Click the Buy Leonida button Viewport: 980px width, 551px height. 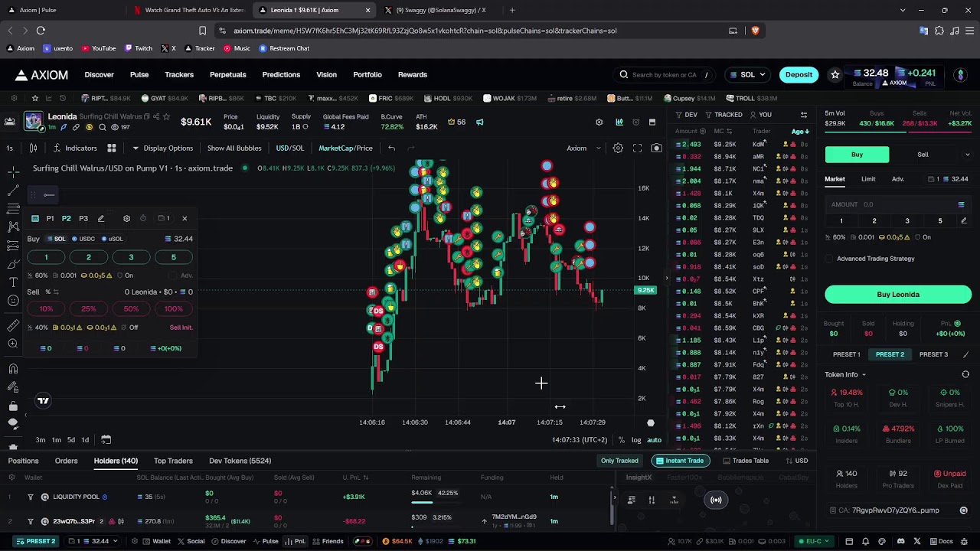click(898, 295)
